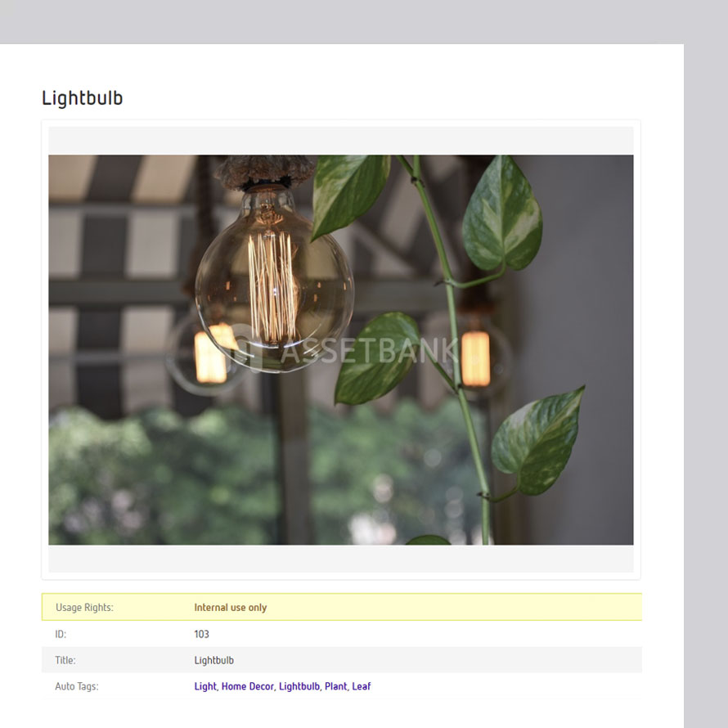Click the lightbulb preview image
Screen dimensions: 728x728
point(341,349)
